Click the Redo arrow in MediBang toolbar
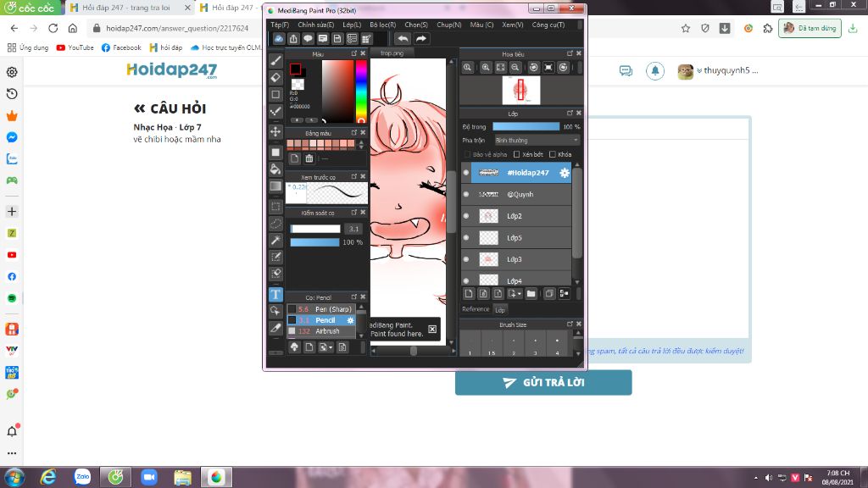 click(421, 38)
